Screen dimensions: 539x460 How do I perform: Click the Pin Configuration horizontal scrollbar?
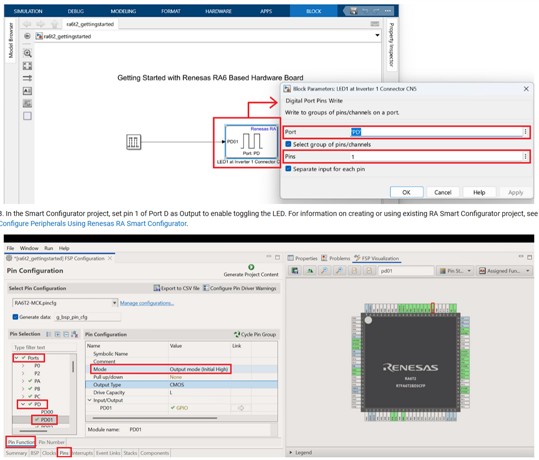pyautogui.click(x=155, y=418)
